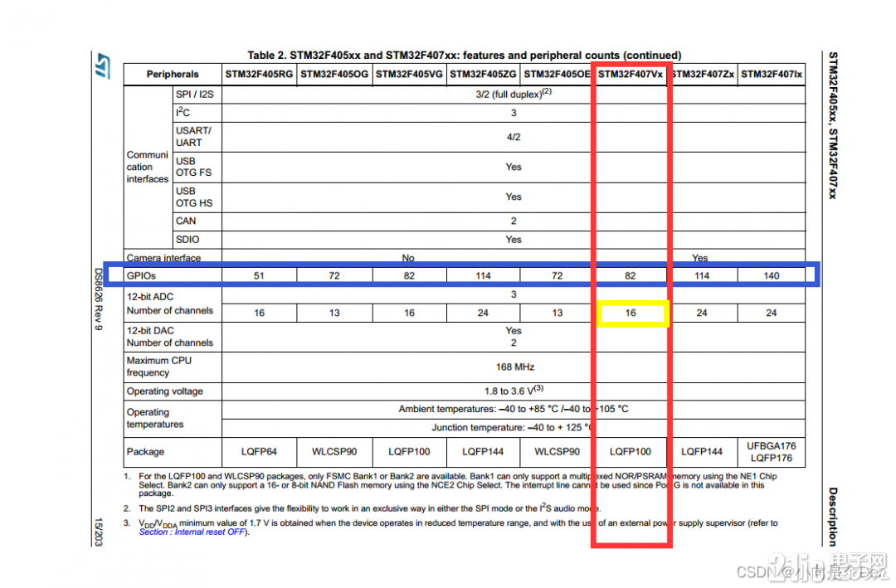The width and height of the screenshot is (896, 588).
Task: Click the STM32F405OG column header
Action: click(x=334, y=75)
